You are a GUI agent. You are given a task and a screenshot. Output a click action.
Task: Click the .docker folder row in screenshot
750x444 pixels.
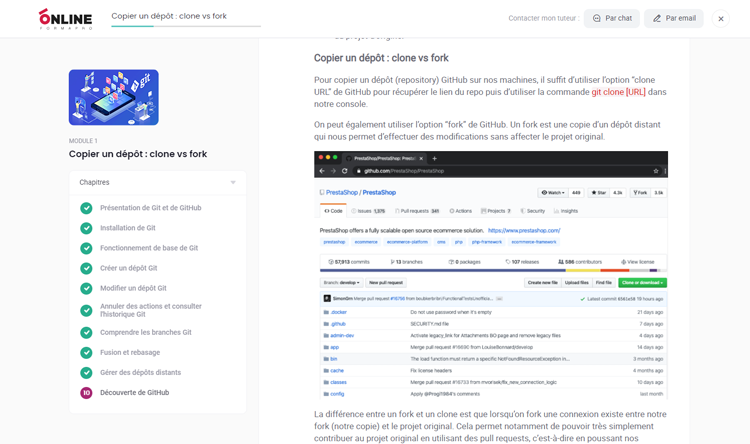pyautogui.click(x=493, y=312)
